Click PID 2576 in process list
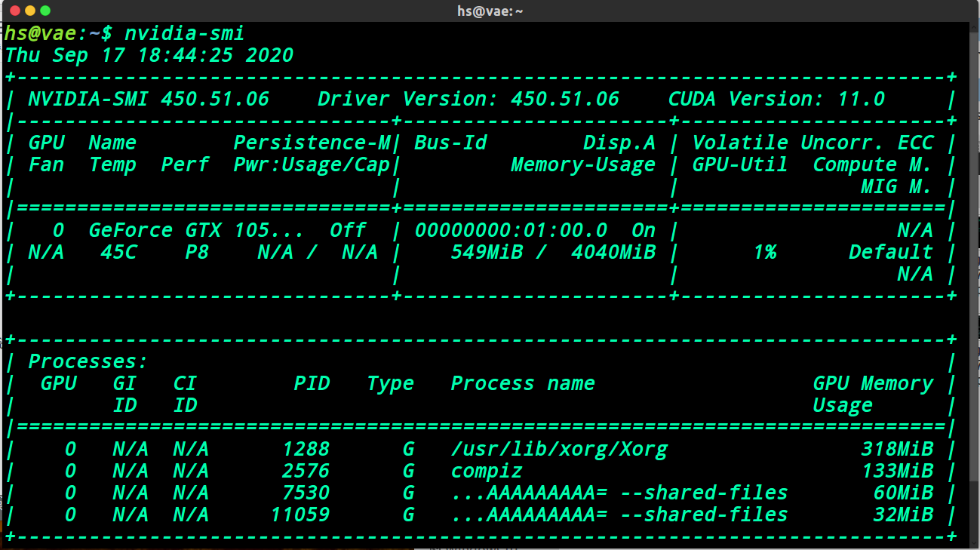This screenshot has width=980, height=550. click(x=306, y=471)
